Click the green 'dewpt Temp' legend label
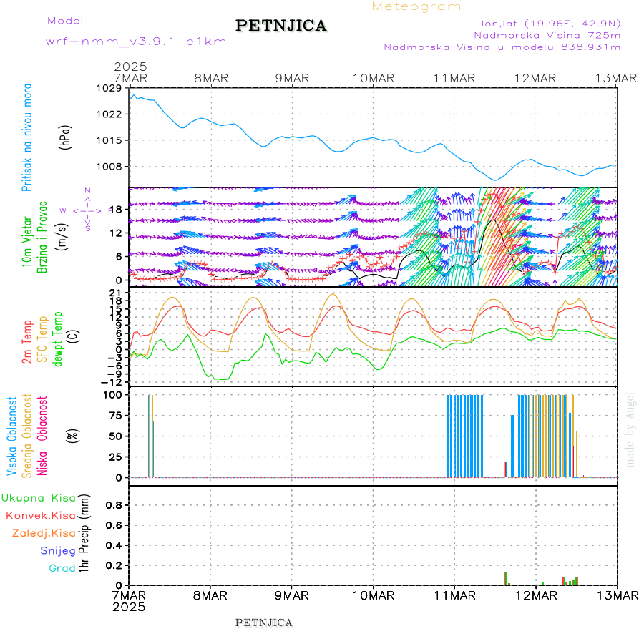Image resolution: width=644 pixels, height=644 pixels. tap(57, 339)
